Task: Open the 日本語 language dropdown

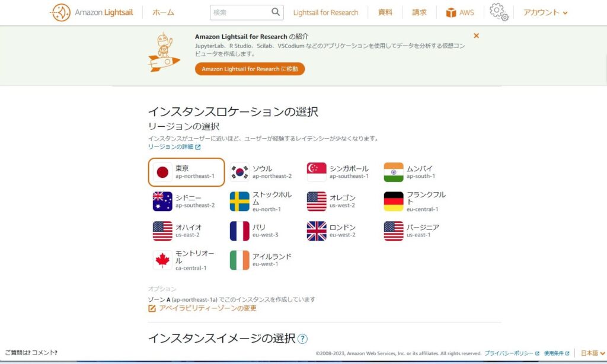Action: [593, 353]
